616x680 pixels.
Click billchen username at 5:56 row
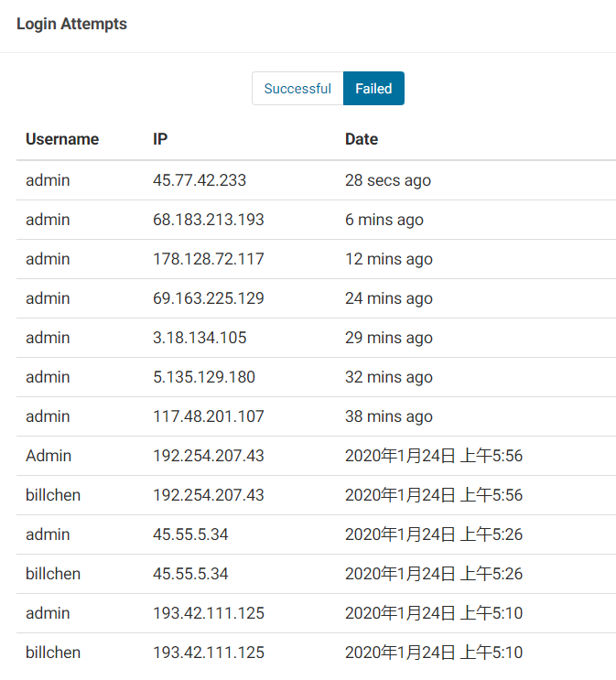(x=53, y=495)
